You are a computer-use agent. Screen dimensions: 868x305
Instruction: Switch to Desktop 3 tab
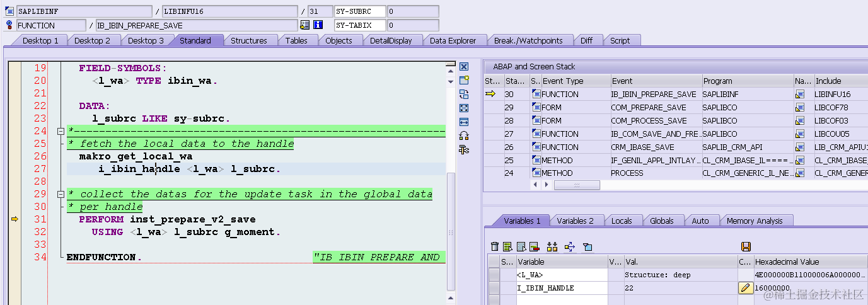146,40
